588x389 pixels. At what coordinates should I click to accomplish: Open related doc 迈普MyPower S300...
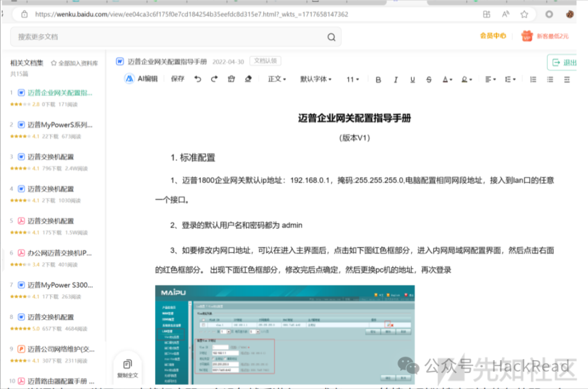60,285
